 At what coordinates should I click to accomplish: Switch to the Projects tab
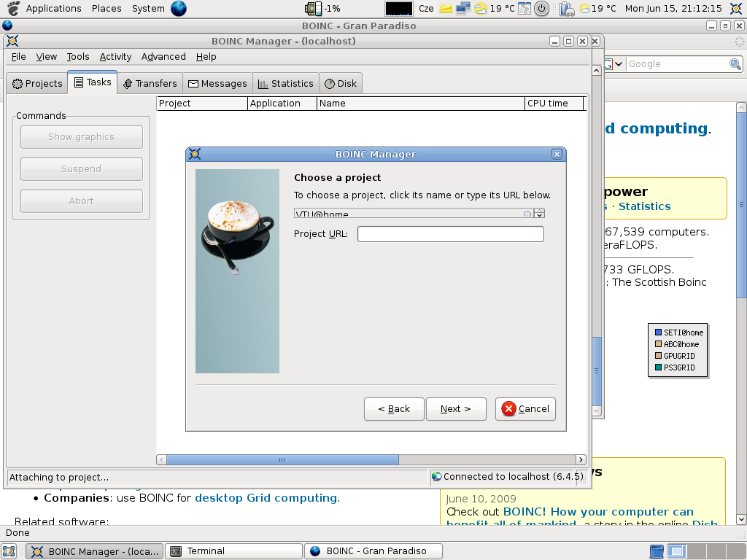(x=37, y=83)
